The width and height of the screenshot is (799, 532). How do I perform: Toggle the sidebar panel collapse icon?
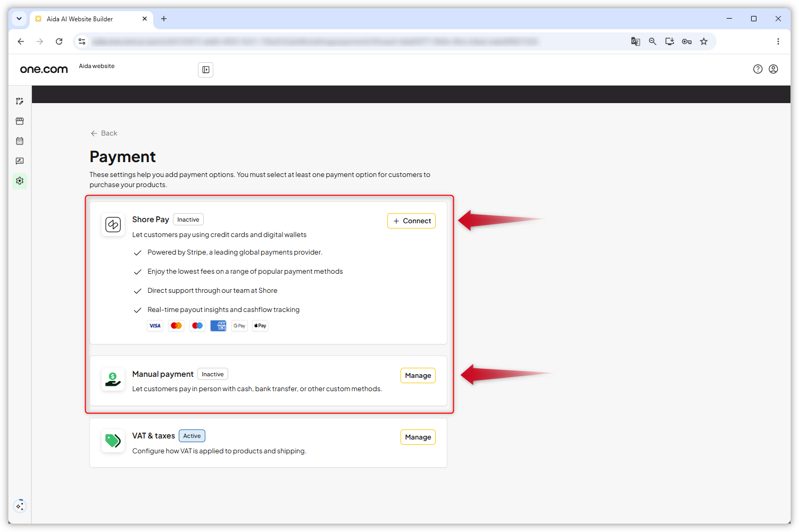point(206,70)
